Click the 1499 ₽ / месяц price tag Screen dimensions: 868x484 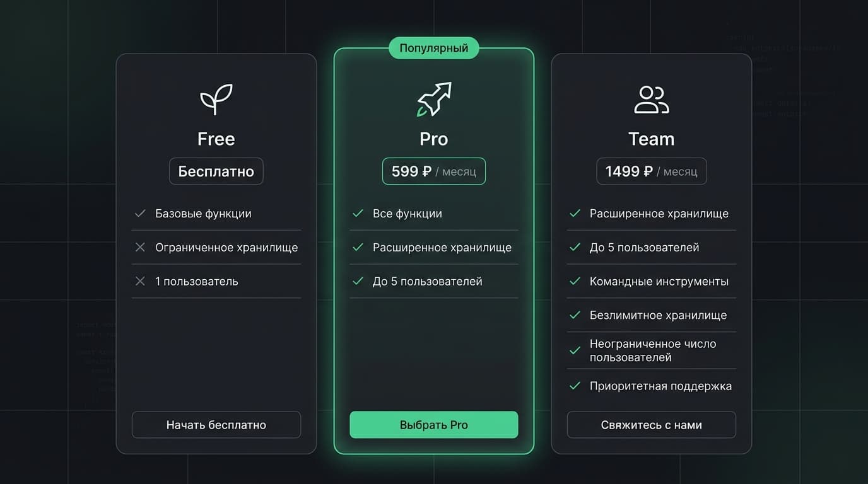(652, 171)
